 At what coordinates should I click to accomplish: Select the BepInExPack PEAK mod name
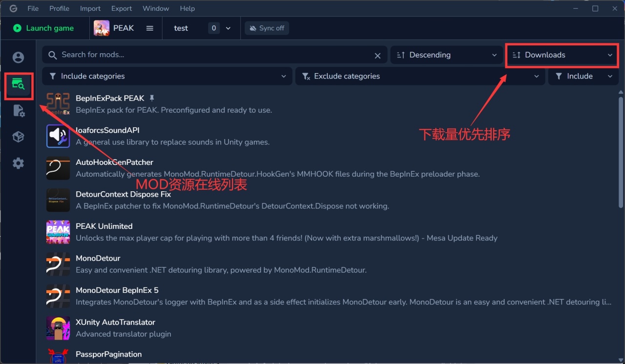pyautogui.click(x=110, y=98)
